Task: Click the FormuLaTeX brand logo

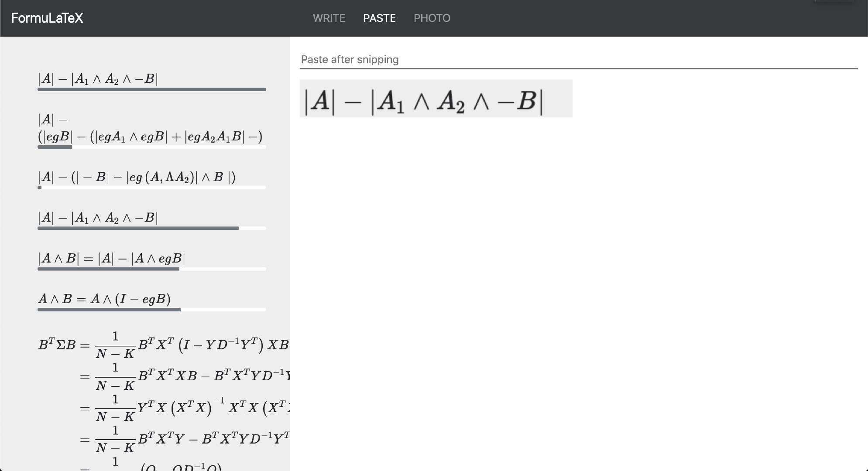Action: point(47,18)
